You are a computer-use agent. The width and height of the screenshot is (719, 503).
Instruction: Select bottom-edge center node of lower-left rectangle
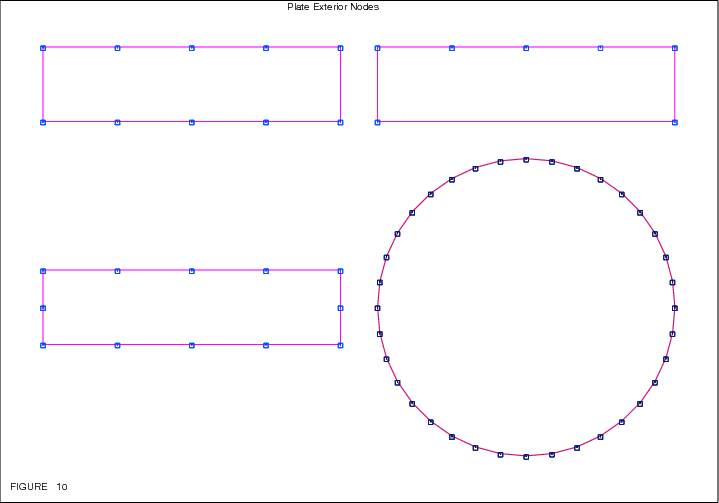192,345
